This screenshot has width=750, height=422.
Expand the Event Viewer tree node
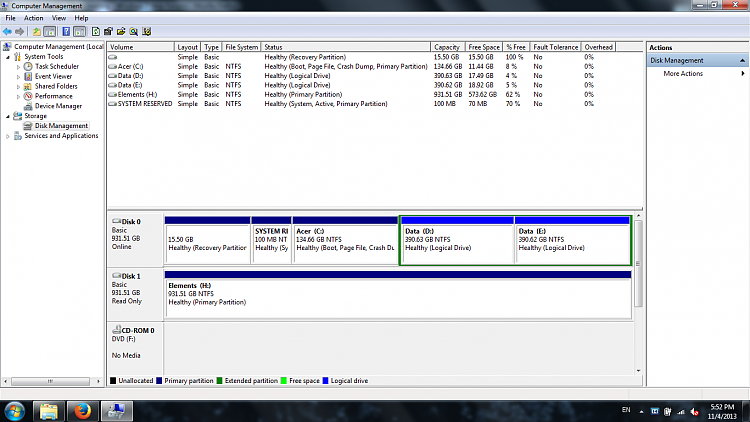[x=18, y=77]
